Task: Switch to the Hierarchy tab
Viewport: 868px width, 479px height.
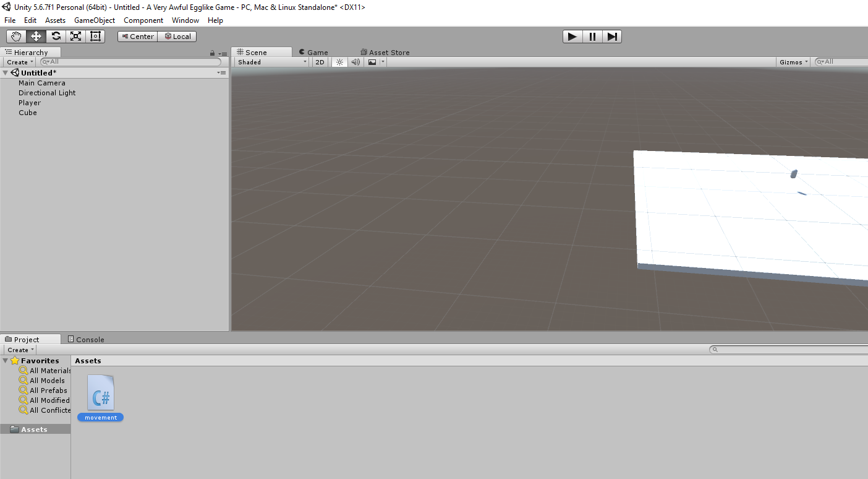Action: click(x=31, y=53)
